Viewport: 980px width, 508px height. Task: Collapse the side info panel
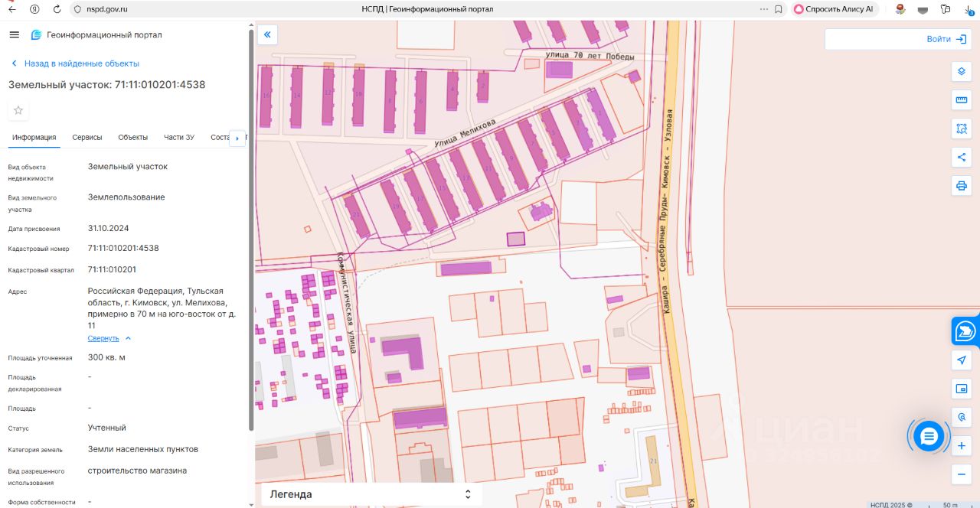tap(267, 34)
